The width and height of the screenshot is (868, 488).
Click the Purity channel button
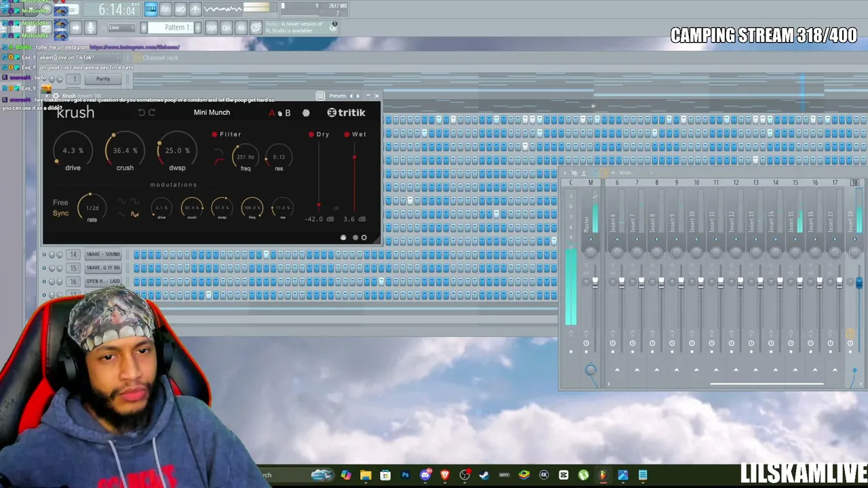(x=103, y=79)
